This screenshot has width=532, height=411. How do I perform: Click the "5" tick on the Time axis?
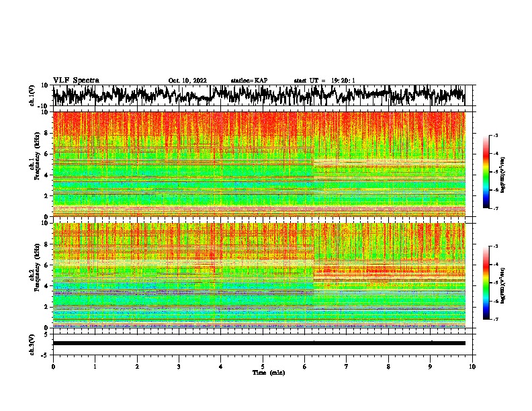(x=263, y=367)
